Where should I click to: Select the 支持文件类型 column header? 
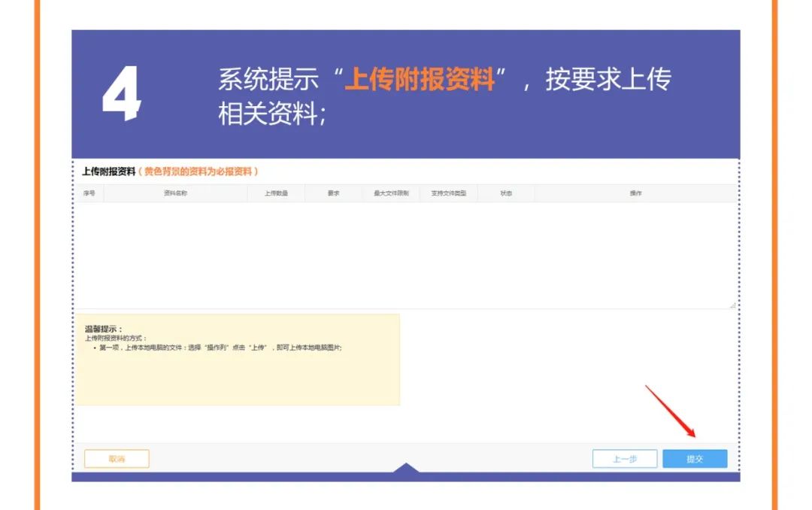448,193
